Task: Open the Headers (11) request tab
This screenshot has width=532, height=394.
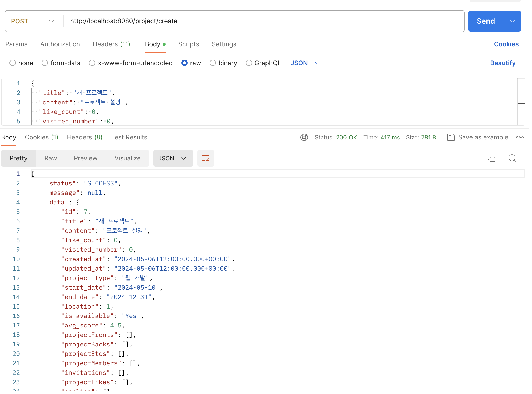Action: tap(112, 44)
